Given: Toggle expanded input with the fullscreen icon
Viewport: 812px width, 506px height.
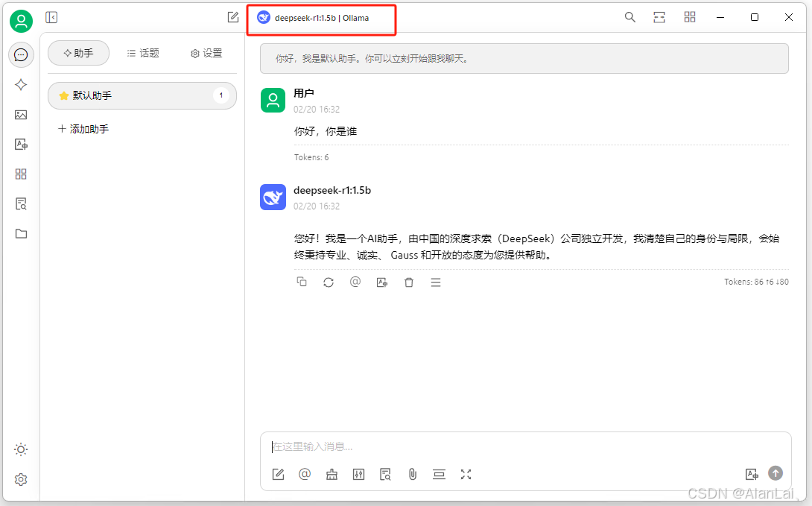Looking at the screenshot, I should pos(466,474).
